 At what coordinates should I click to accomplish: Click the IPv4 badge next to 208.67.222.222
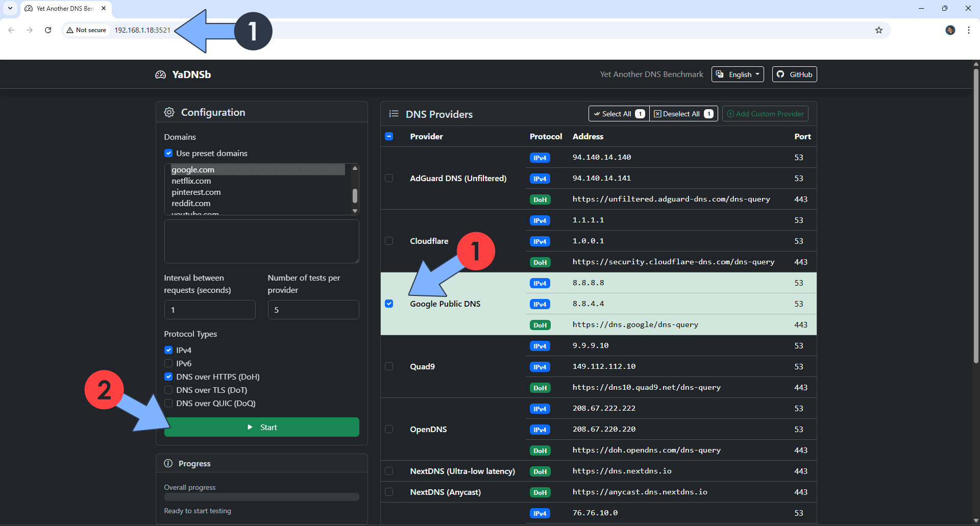540,409
